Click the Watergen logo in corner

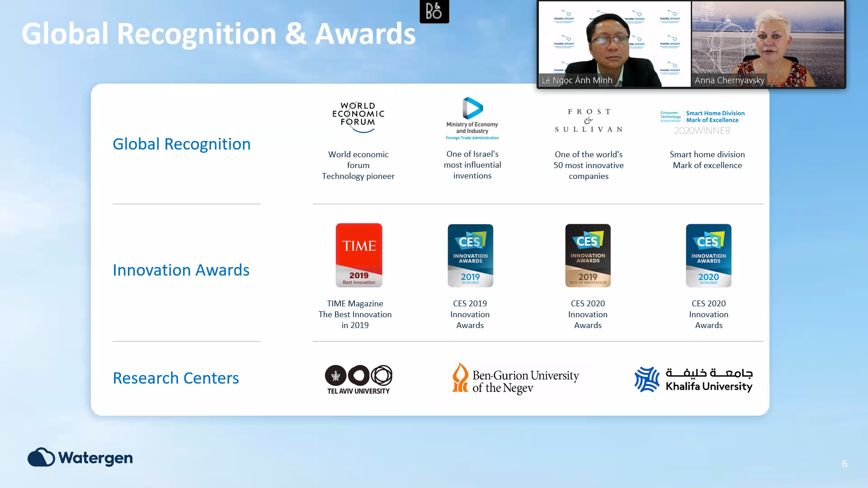(x=80, y=458)
